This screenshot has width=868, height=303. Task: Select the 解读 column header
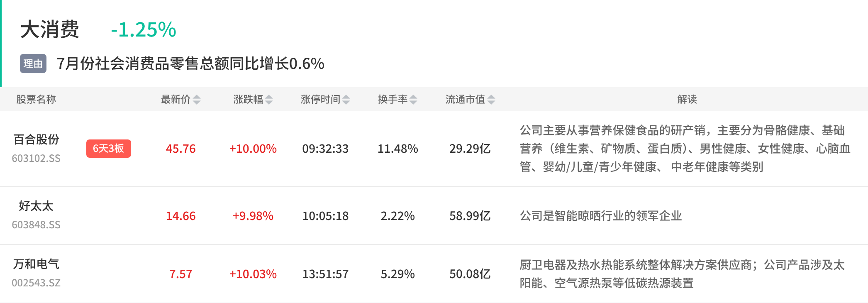[x=687, y=100]
